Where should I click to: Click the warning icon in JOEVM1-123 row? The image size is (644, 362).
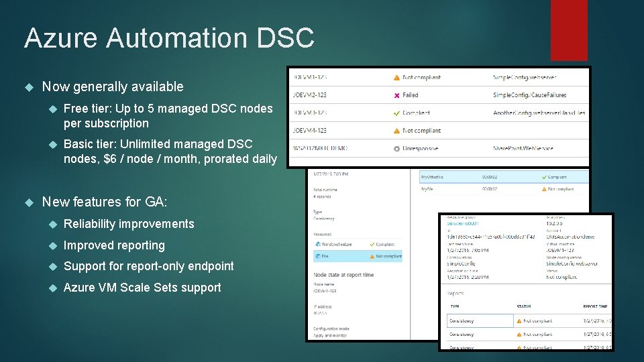396,78
